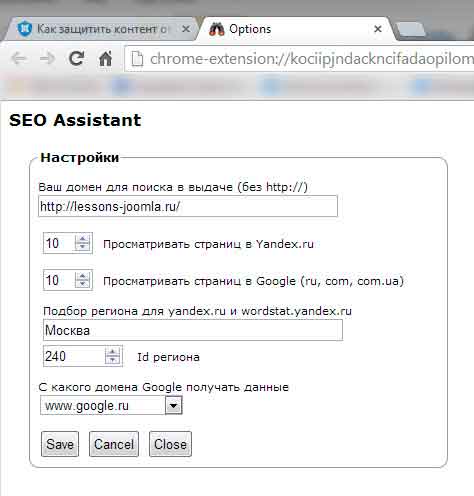Increase Google pages with up arrow

82,276
